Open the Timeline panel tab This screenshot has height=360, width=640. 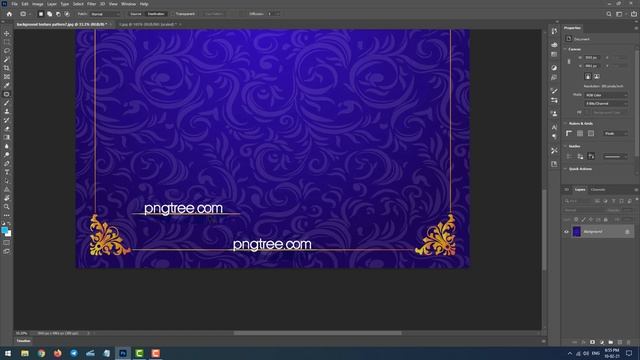pos(23,341)
